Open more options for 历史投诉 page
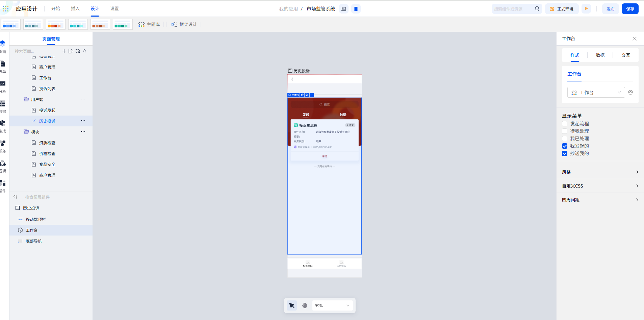This screenshot has height=320, width=644. click(83, 121)
